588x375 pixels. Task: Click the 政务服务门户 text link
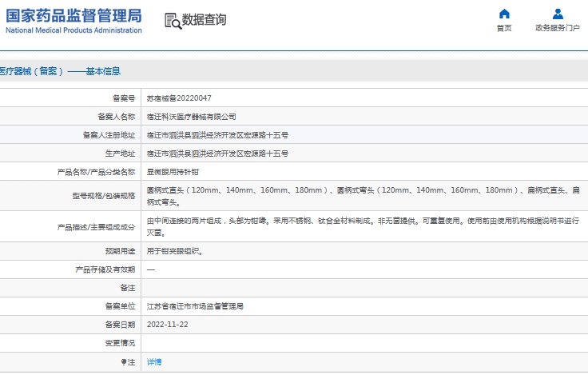(x=558, y=28)
